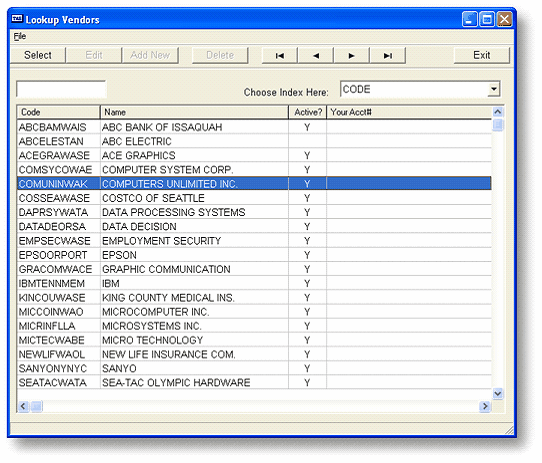Click the Exit button
Image resolution: width=542 pixels, height=463 pixels.
click(482, 55)
